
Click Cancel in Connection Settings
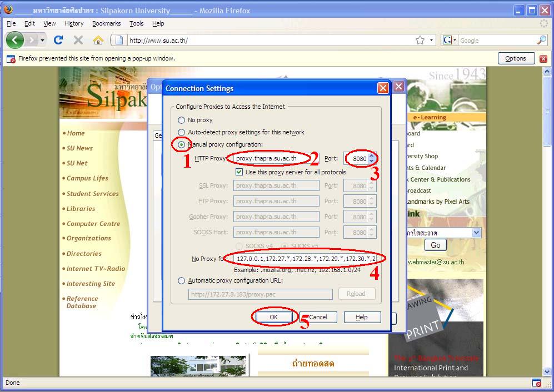pyautogui.click(x=318, y=317)
